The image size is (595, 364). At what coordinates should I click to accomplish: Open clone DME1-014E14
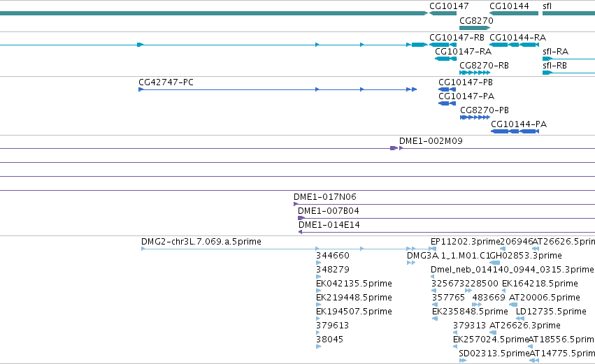pos(329,225)
